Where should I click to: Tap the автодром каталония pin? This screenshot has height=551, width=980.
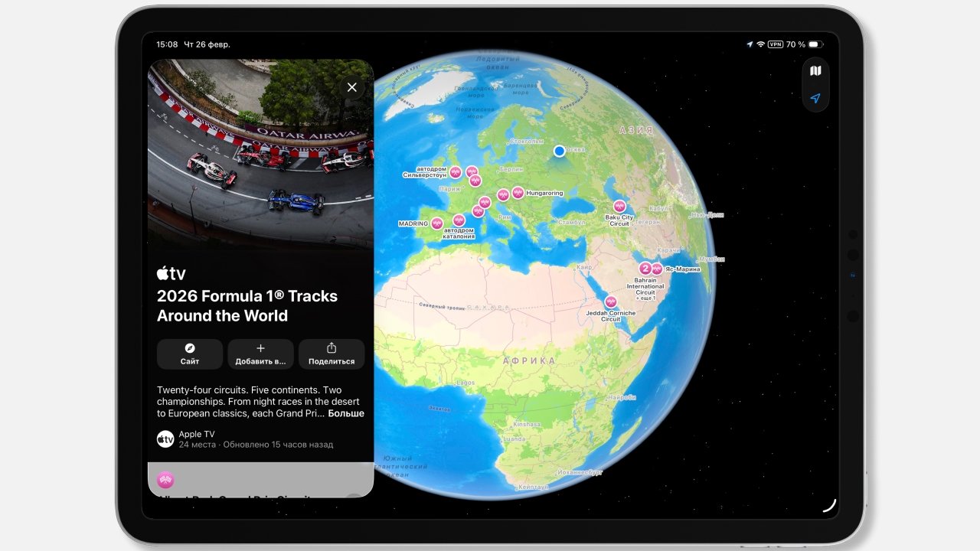coord(459,220)
